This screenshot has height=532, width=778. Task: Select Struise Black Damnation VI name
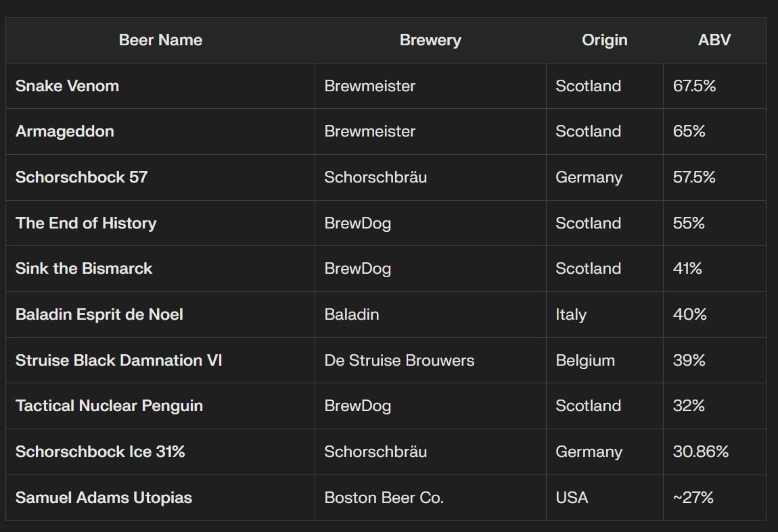[118, 360]
